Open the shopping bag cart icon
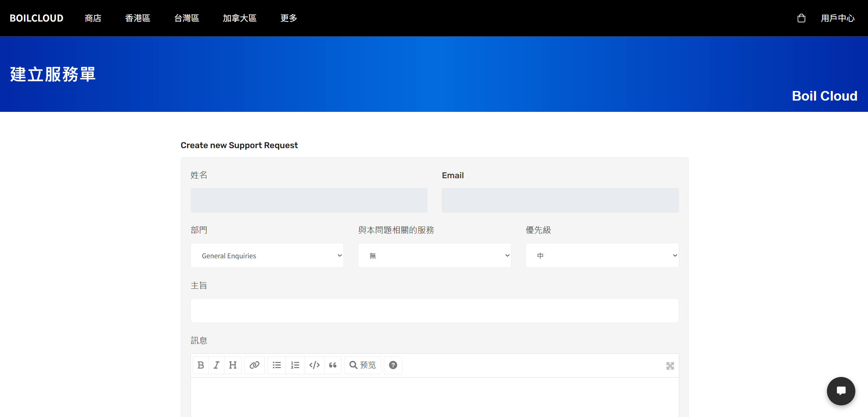The image size is (868, 417). click(801, 18)
